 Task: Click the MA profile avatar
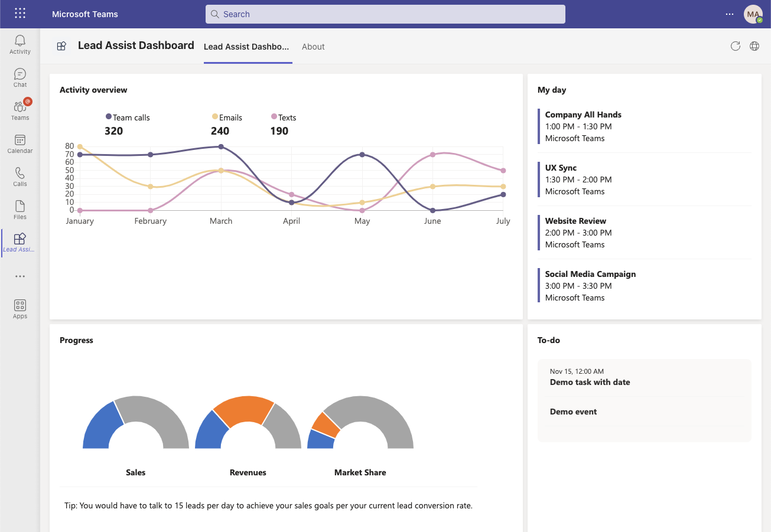click(752, 14)
